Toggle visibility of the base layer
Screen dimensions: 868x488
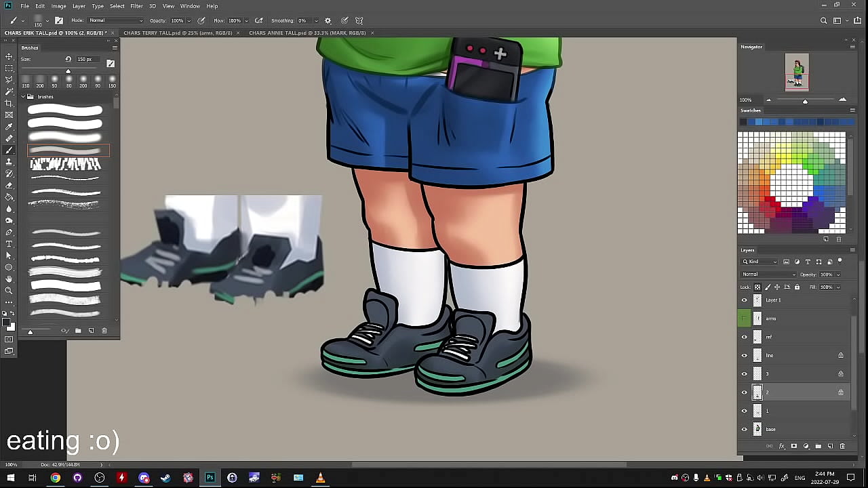[x=744, y=429]
